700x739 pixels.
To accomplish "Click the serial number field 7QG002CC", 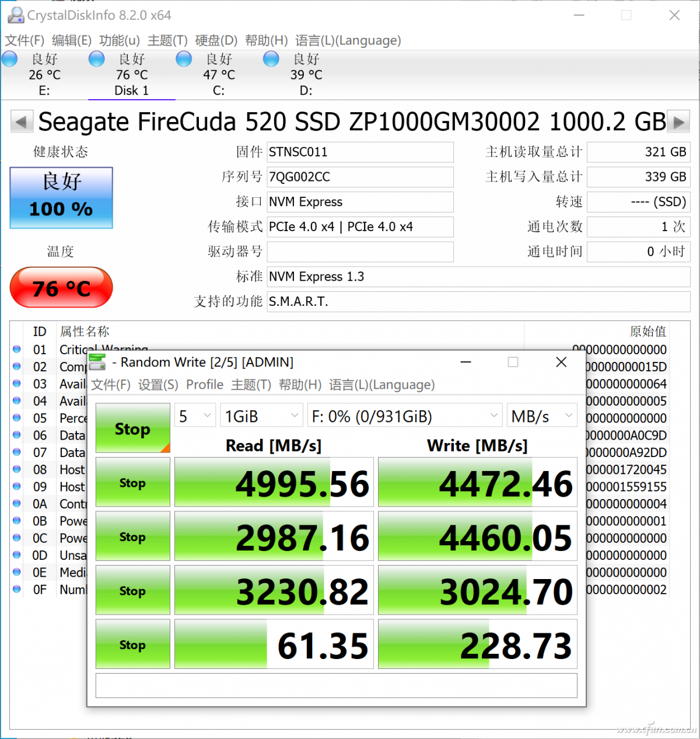I will (360, 177).
